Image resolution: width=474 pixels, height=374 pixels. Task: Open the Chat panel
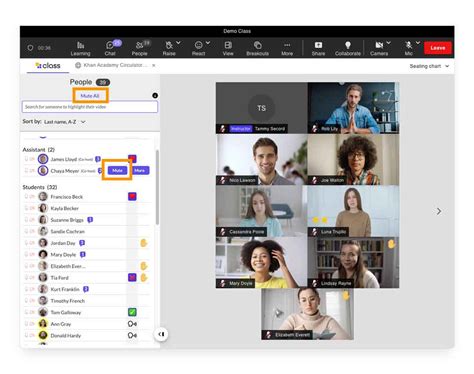(x=110, y=48)
